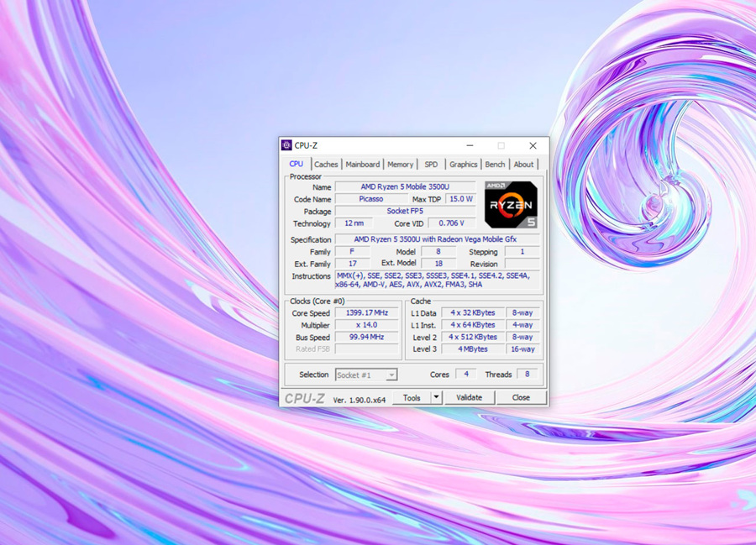The height and width of the screenshot is (545, 756).
Task: Click the Level 2 value 4 x 512 KBytes
Action: tap(473, 337)
